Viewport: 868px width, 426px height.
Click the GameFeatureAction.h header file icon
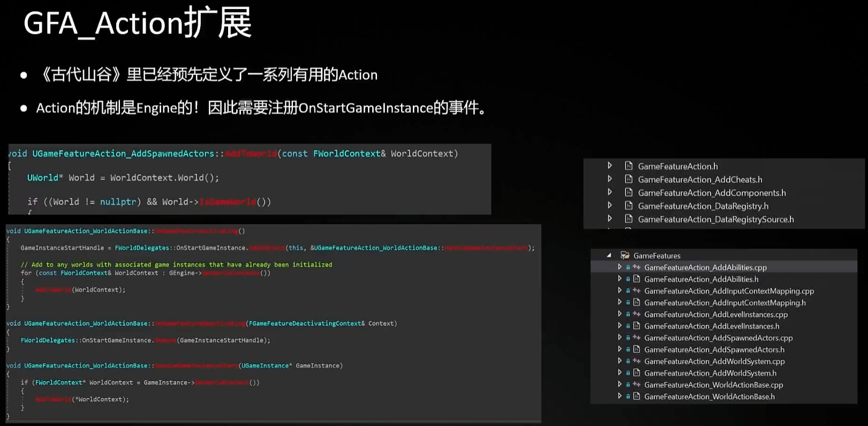pyautogui.click(x=629, y=166)
